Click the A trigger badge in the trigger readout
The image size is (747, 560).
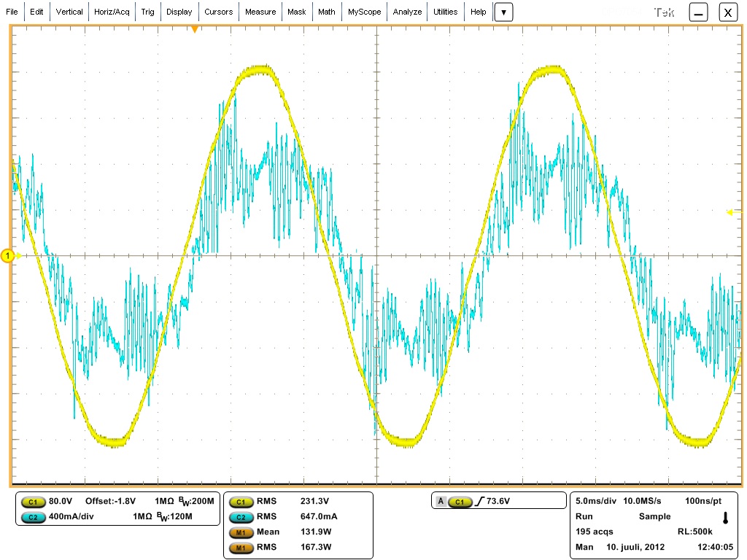tap(441, 502)
